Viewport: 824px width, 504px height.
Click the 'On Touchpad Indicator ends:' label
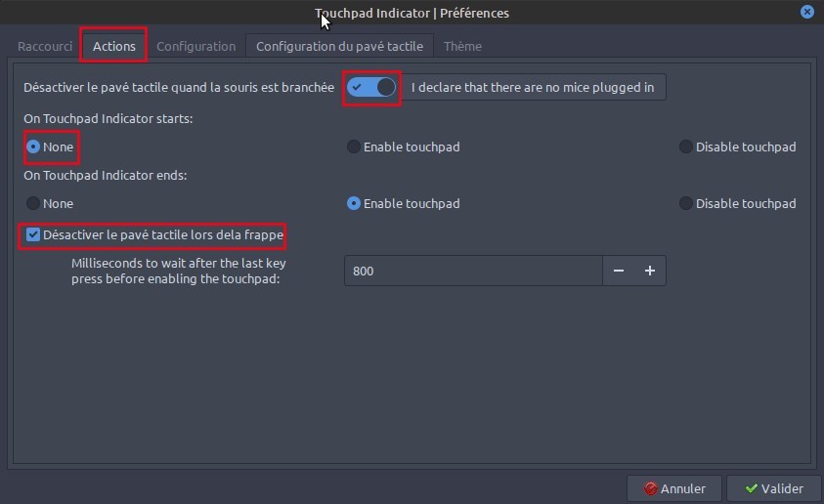pos(106,176)
